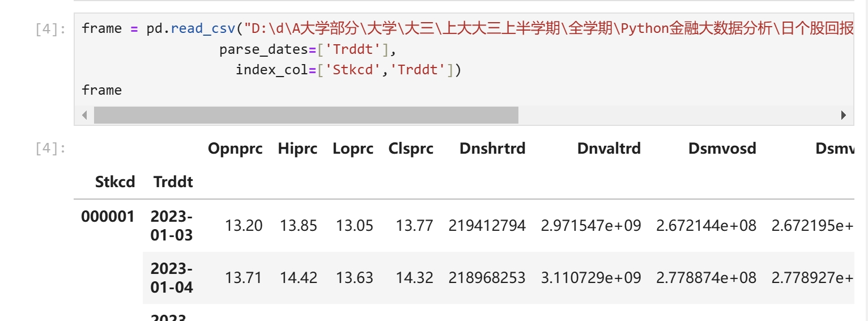Click the output prompt [4] beside the table
868x321 pixels.
click(50, 149)
